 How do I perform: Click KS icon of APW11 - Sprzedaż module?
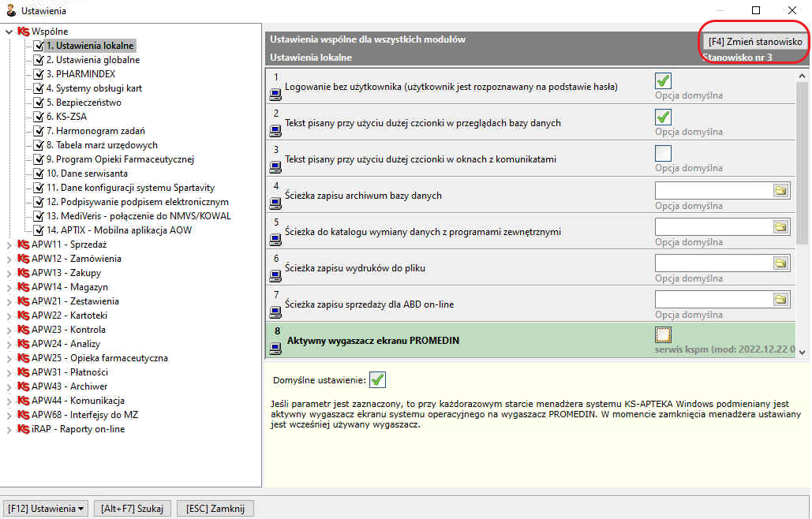click(x=24, y=245)
